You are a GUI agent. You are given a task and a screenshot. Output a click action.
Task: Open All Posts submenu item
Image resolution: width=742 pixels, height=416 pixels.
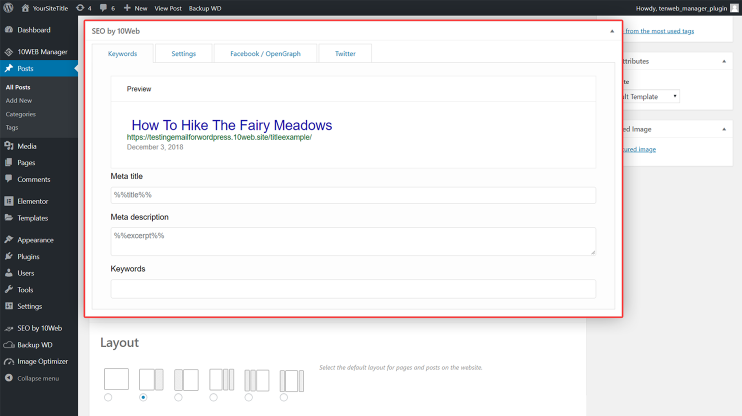(18, 87)
